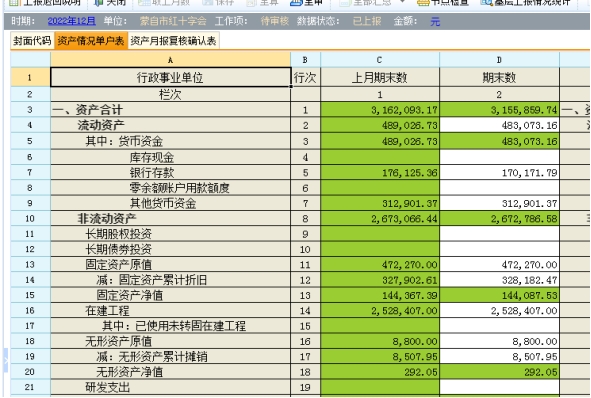Image resolution: width=591 pixels, height=398 pixels.
Task: Click the empty 库存现金 期末数 cell
Action: [499, 157]
